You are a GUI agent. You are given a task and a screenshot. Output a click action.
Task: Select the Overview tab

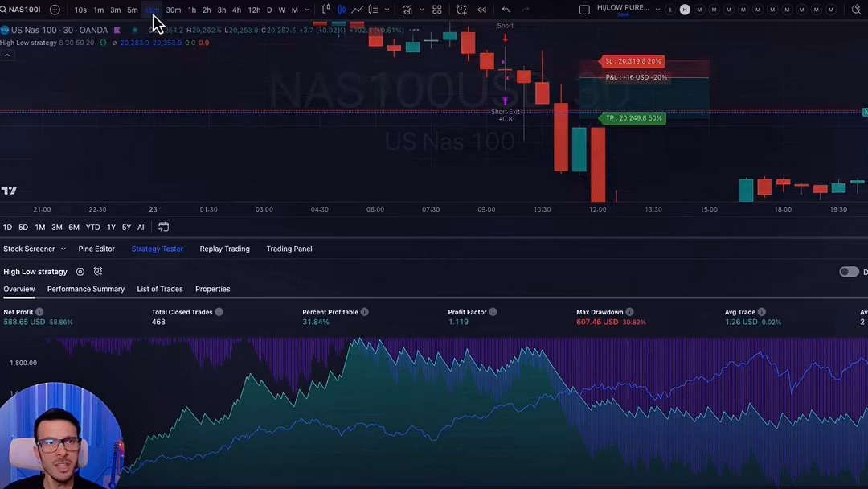(x=18, y=289)
